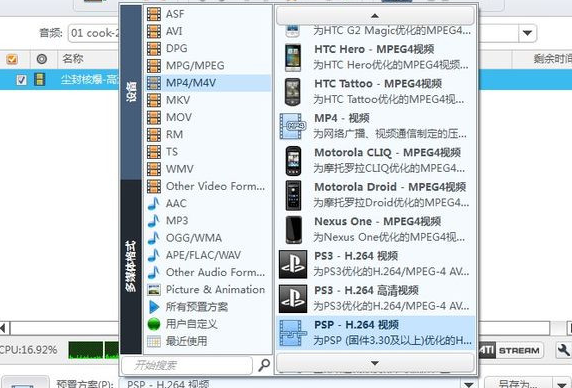Toggle the select-all checkbox in header
Image resolution: width=572 pixels, height=388 pixels.
click(12, 59)
